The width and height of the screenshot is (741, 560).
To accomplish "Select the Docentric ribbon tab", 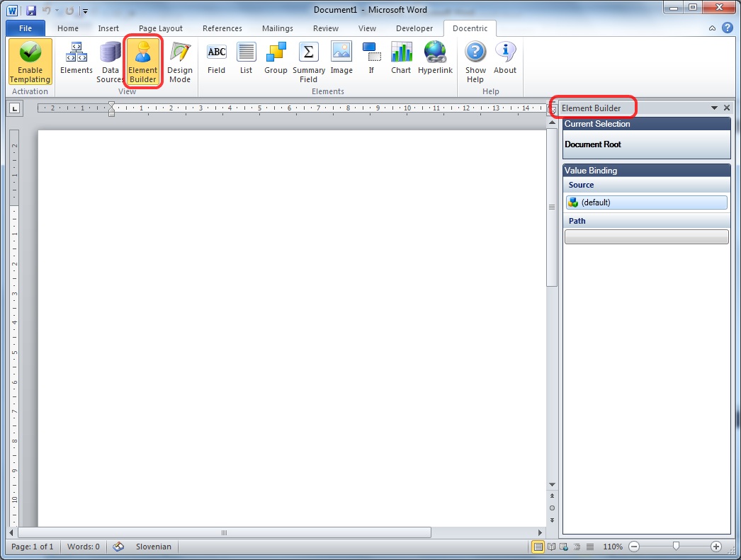I will point(470,28).
